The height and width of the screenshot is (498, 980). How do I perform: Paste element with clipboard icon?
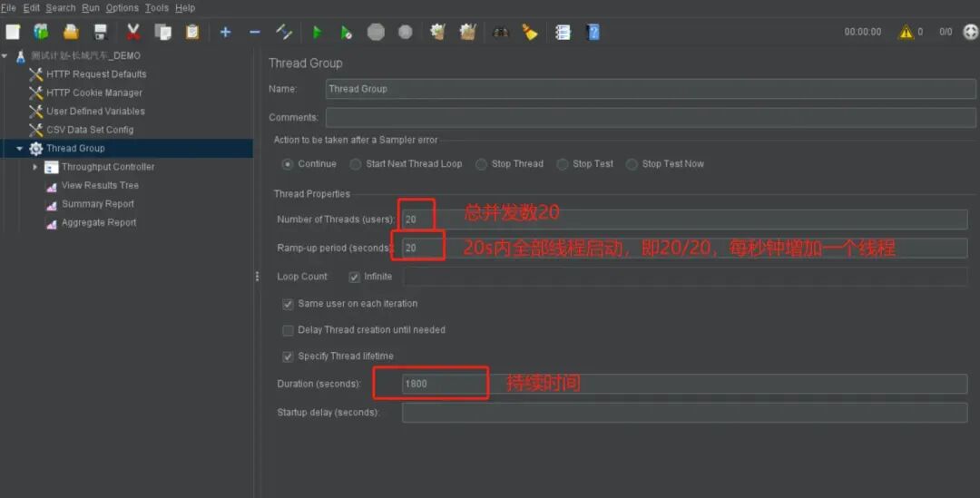click(192, 32)
